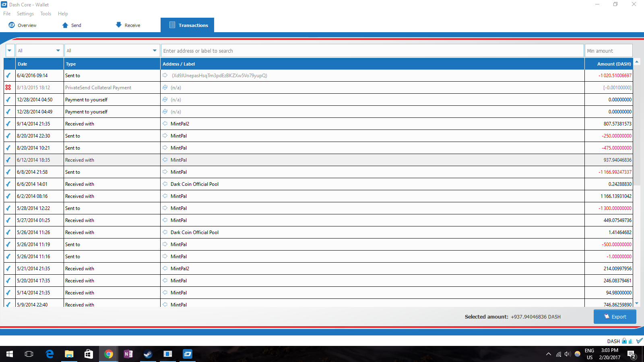The width and height of the screenshot is (644, 362).
Task: Switch to Dash Core taskbar icon
Action: pos(187,354)
